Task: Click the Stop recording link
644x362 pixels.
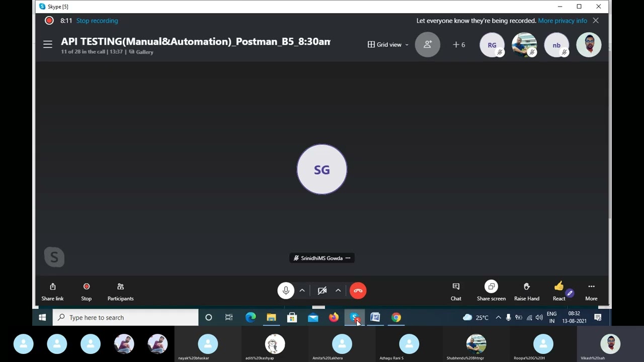Action: [97, 21]
